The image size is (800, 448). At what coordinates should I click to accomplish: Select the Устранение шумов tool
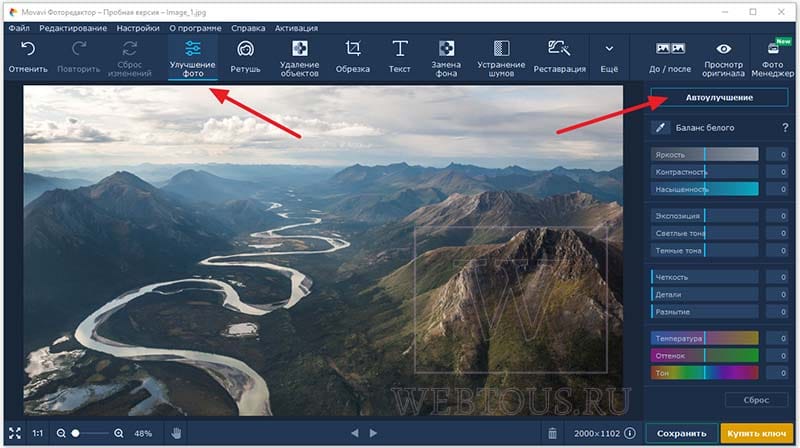[501, 57]
